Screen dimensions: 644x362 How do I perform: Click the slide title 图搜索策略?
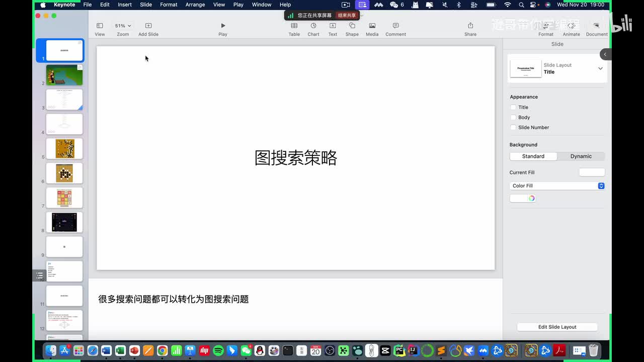[x=296, y=158]
